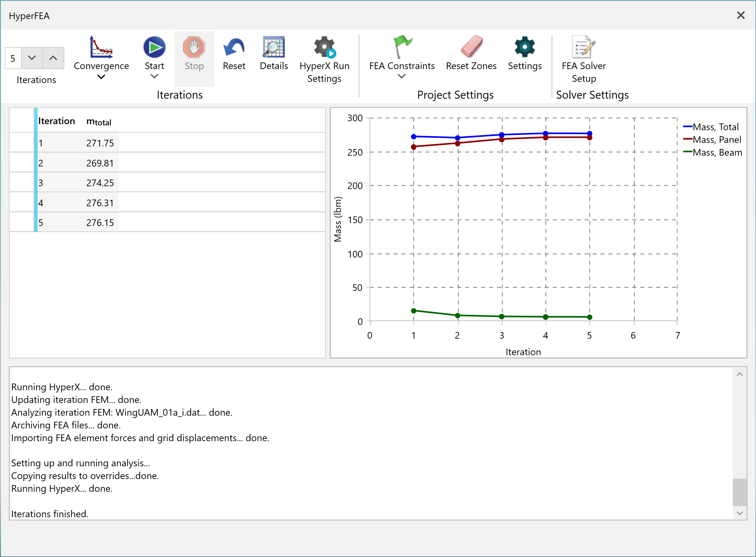Click the log scrollbar down arrow
Screen dimensions: 756x557
point(739,513)
